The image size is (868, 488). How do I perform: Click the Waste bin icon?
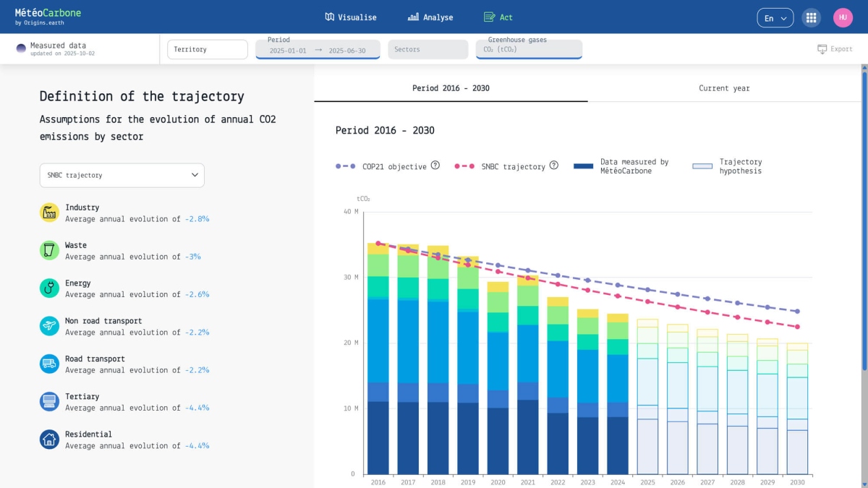(x=49, y=250)
